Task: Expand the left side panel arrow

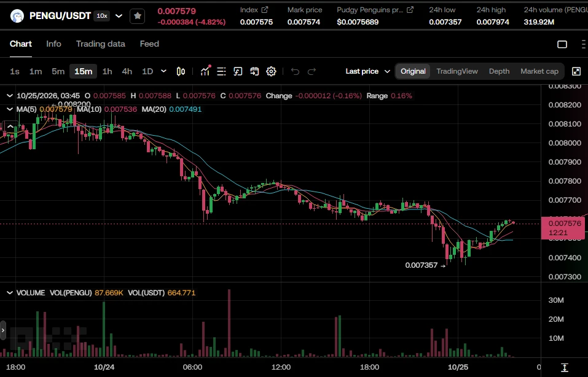Action: [x=3, y=330]
